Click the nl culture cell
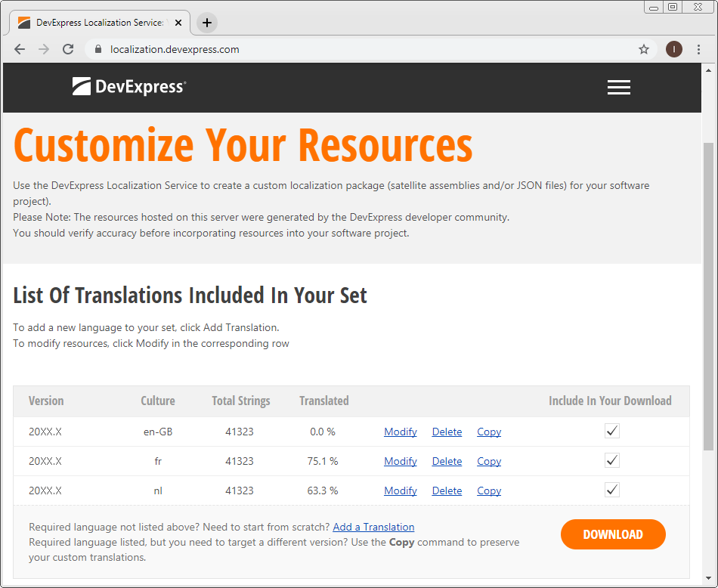Image resolution: width=718 pixels, height=588 pixels. [158, 491]
